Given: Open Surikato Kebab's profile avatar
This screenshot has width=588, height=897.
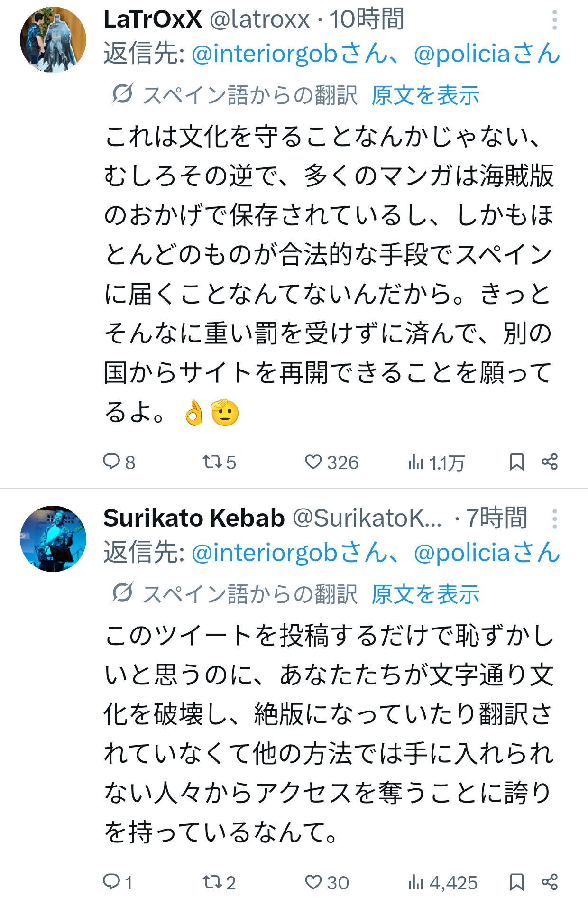Looking at the screenshot, I should (x=53, y=538).
